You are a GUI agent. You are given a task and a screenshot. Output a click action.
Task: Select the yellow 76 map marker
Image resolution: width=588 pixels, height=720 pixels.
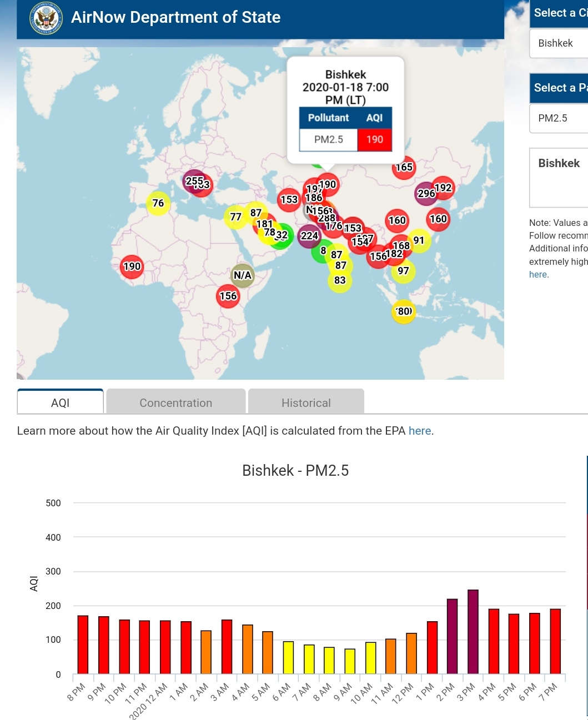click(x=158, y=203)
